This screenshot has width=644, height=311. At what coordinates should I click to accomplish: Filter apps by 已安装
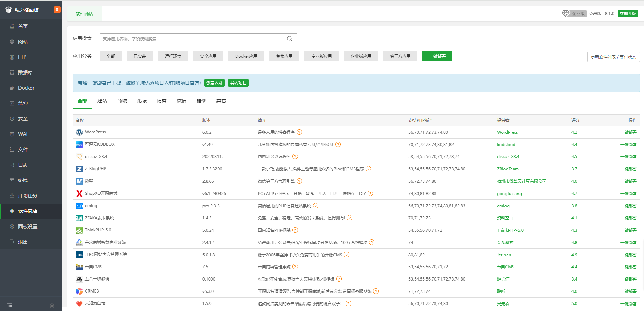[140, 56]
